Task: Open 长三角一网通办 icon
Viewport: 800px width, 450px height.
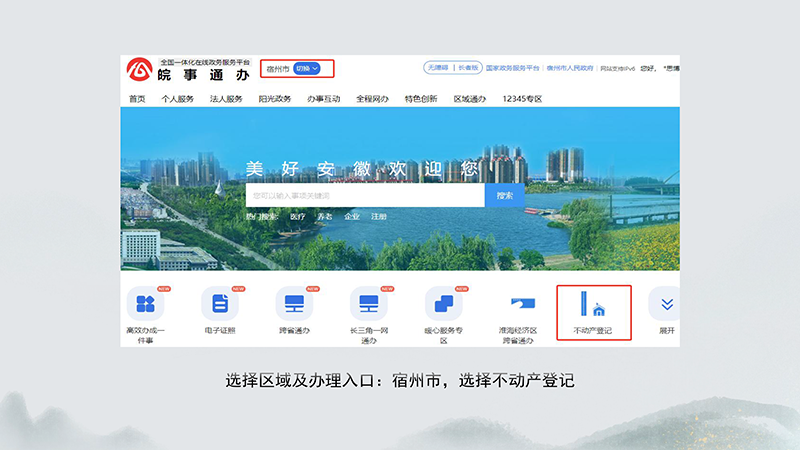Action: click(369, 303)
